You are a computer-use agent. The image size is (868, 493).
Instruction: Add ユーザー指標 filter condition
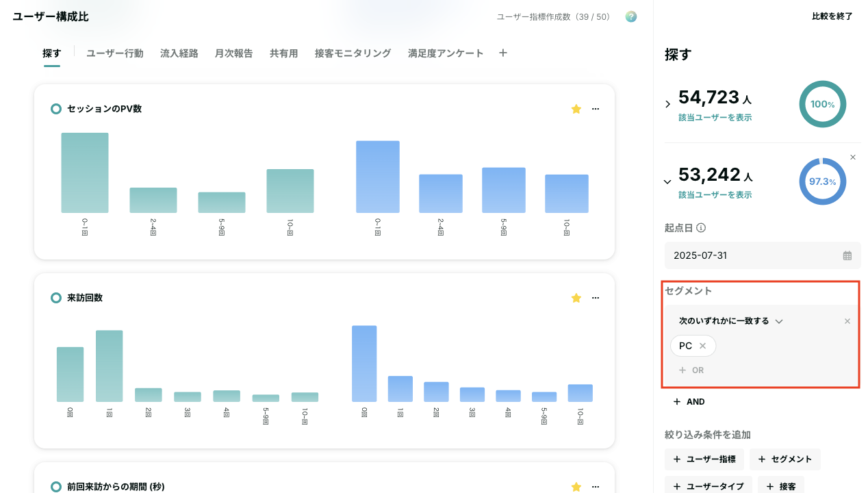pos(704,459)
